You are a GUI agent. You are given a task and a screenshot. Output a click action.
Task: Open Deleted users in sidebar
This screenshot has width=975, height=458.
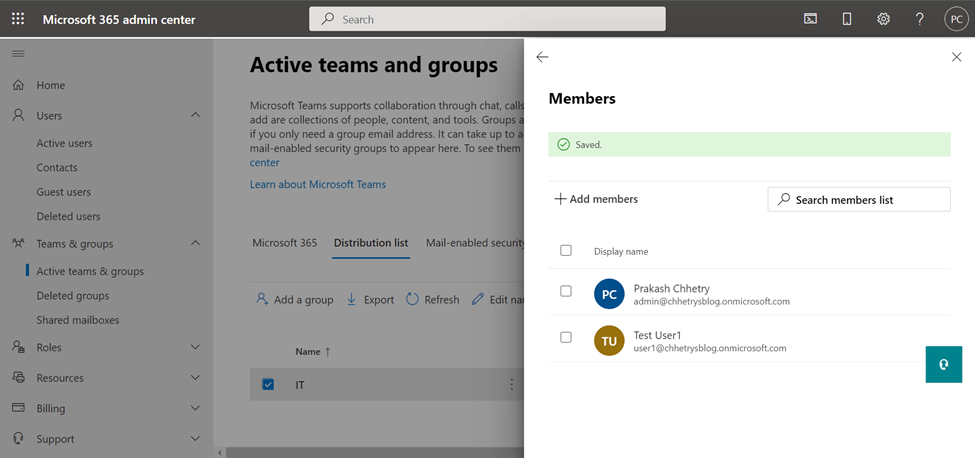tap(68, 216)
